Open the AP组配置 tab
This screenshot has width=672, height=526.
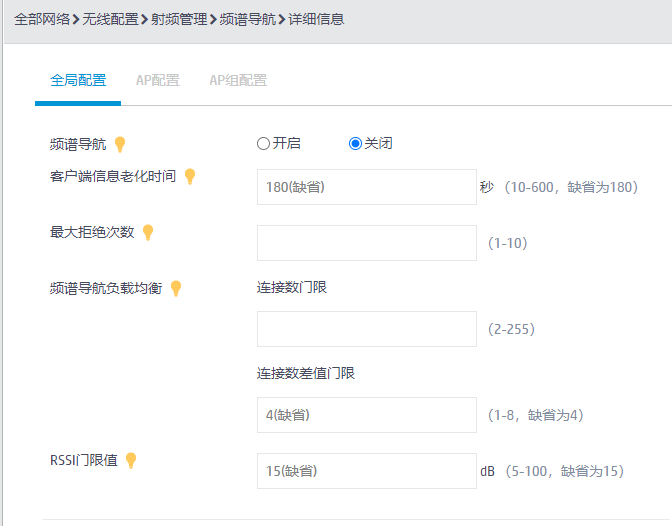tap(238, 80)
